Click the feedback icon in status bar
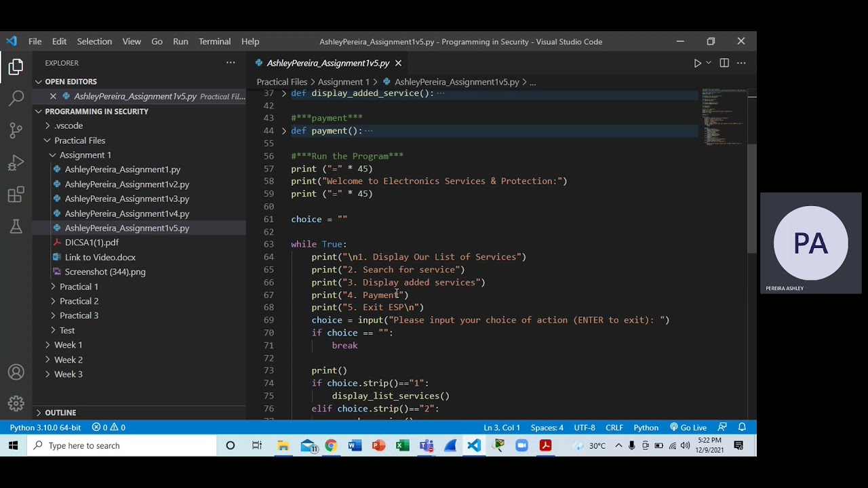Image resolution: width=868 pixels, height=488 pixels. pos(722,428)
